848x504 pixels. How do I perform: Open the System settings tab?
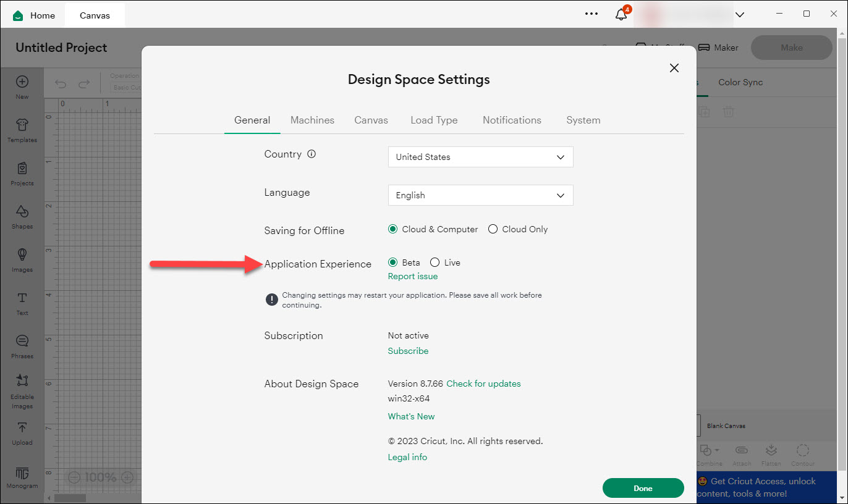click(x=583, y=120)
